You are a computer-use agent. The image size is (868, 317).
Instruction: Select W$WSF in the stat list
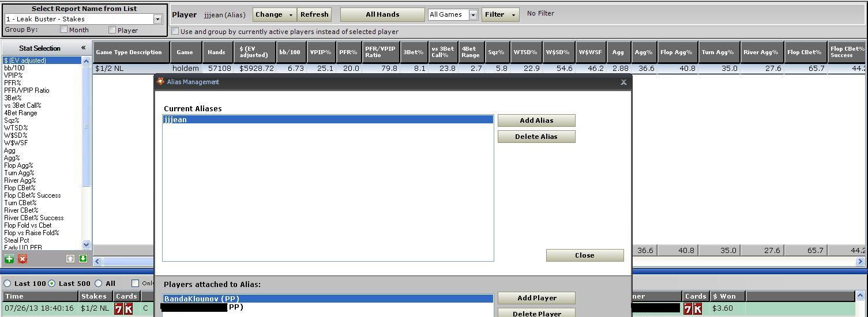coord(16,143)
